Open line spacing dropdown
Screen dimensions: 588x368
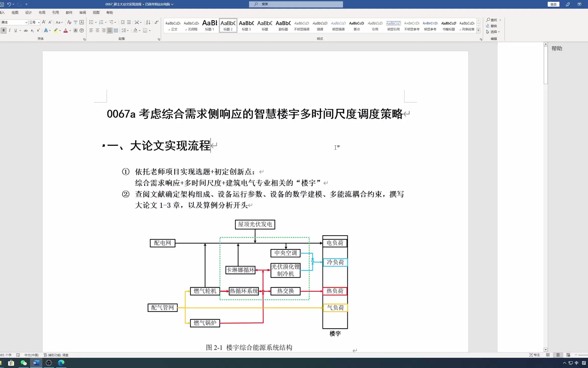point(125,30)
